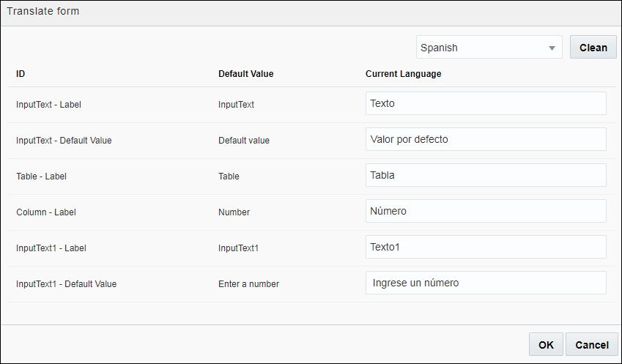Select the "Número" translation input
Image resolution: width=622 pixels, height=364 pixels.
pyautogui.click(x=486, y=211)
